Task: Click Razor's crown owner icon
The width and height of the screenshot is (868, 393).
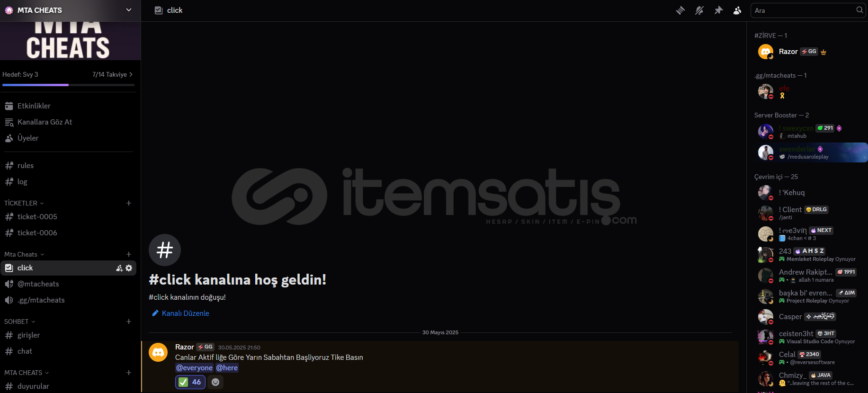Action: [x=823, y=52]
